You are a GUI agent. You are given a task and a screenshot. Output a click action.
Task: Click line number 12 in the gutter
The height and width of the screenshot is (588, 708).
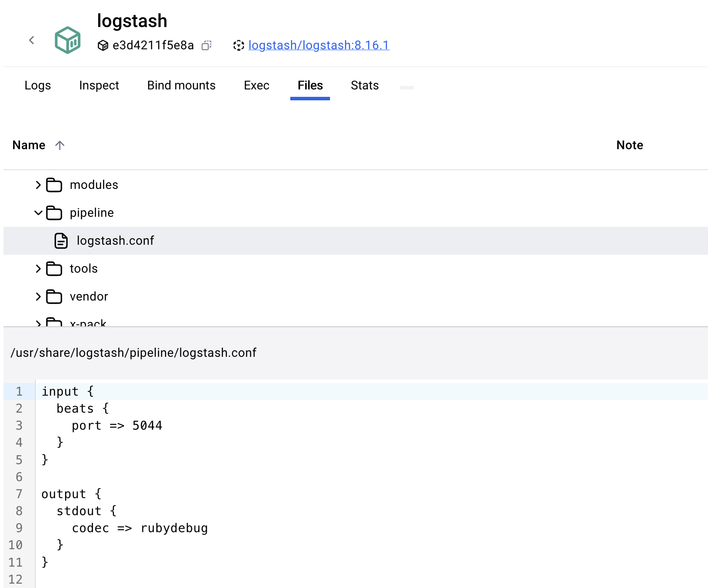tap(15, 579)
